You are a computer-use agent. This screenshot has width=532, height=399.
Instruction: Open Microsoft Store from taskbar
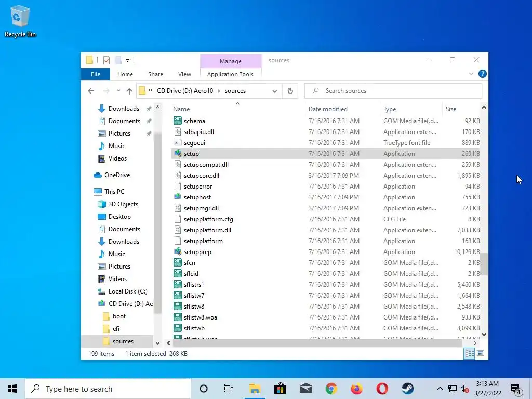280,389
